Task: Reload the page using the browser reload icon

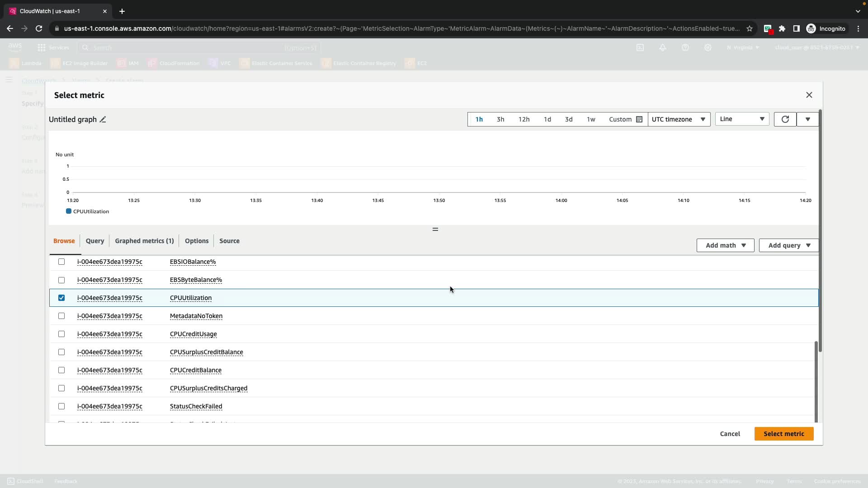Action: pos(39,28)
